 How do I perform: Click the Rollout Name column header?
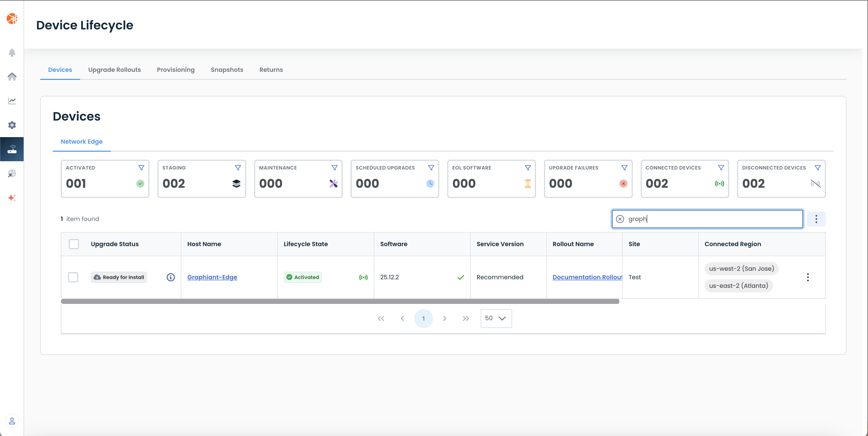(573, 244)
